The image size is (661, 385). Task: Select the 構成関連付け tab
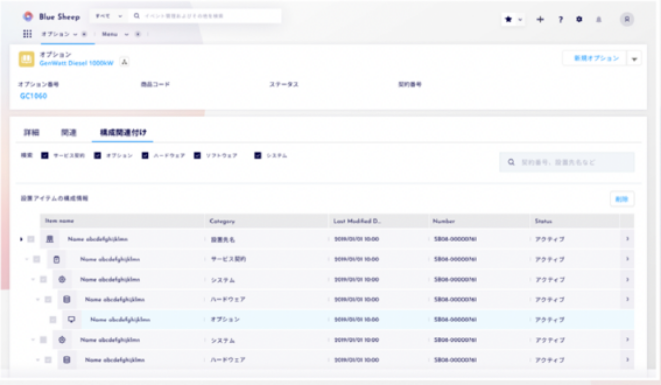tap(123, 133)
